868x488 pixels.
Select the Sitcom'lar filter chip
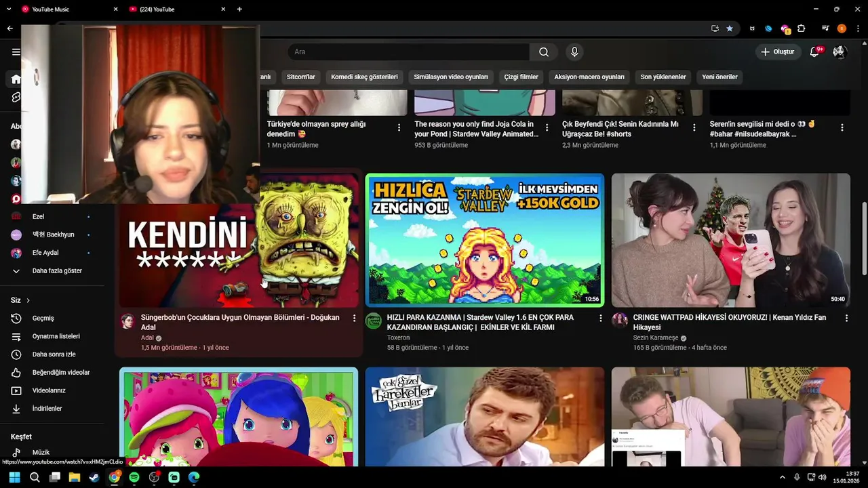coord(301,77)
